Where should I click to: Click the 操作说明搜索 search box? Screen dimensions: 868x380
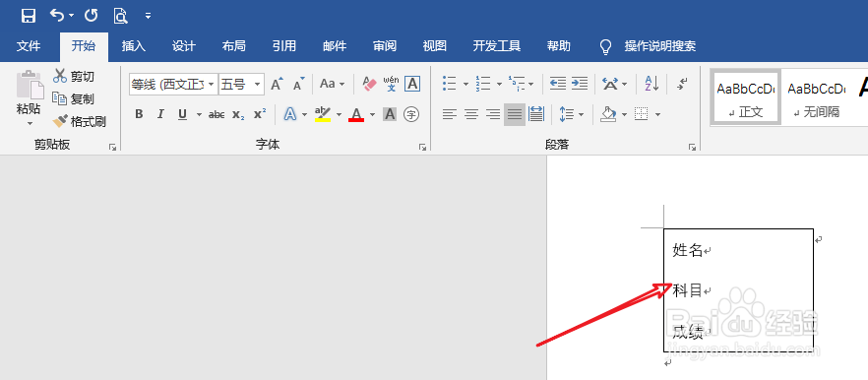coord(659,46)
